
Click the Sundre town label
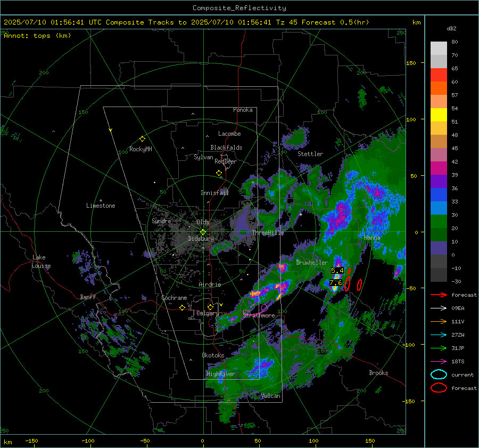pyautogui.click(x=161, y=221)
